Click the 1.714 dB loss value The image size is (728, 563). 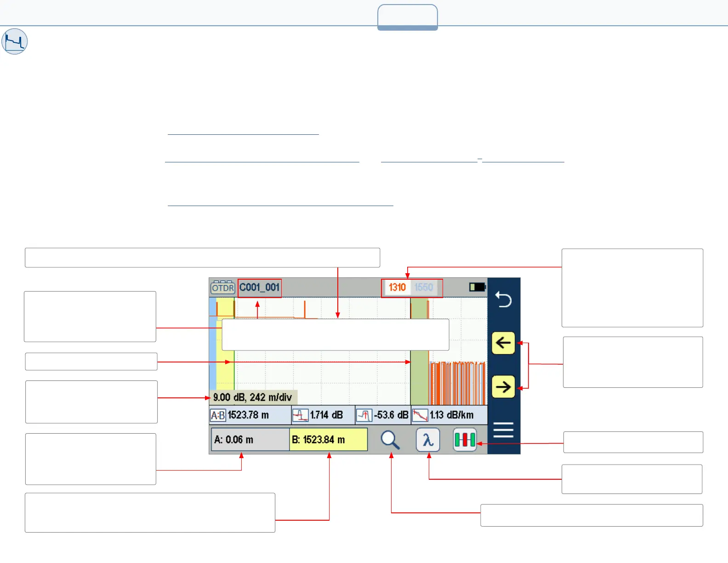tap(326, 415)
